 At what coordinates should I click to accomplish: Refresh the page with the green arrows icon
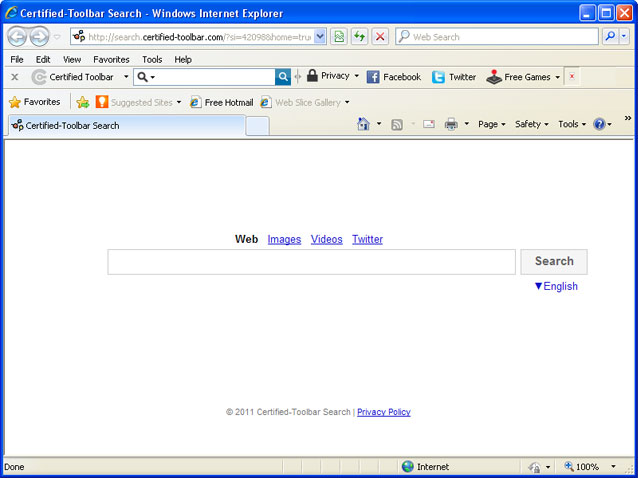(359, 37)
